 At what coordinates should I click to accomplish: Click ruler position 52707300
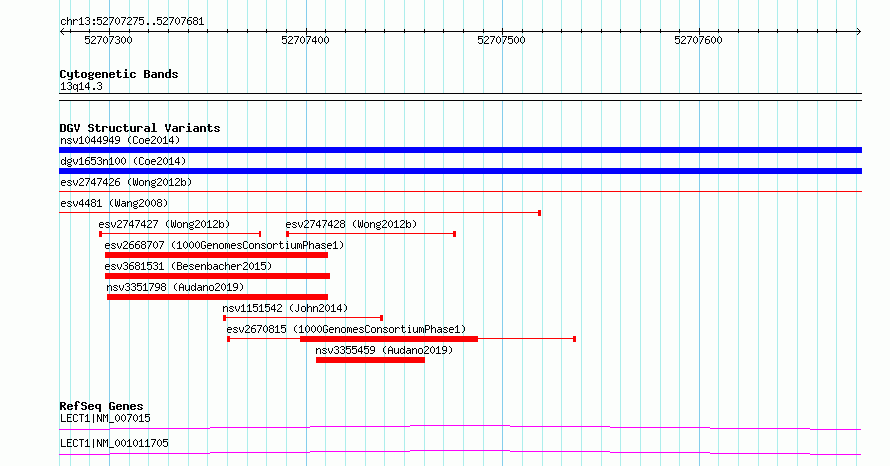click(x=108, y=40)
